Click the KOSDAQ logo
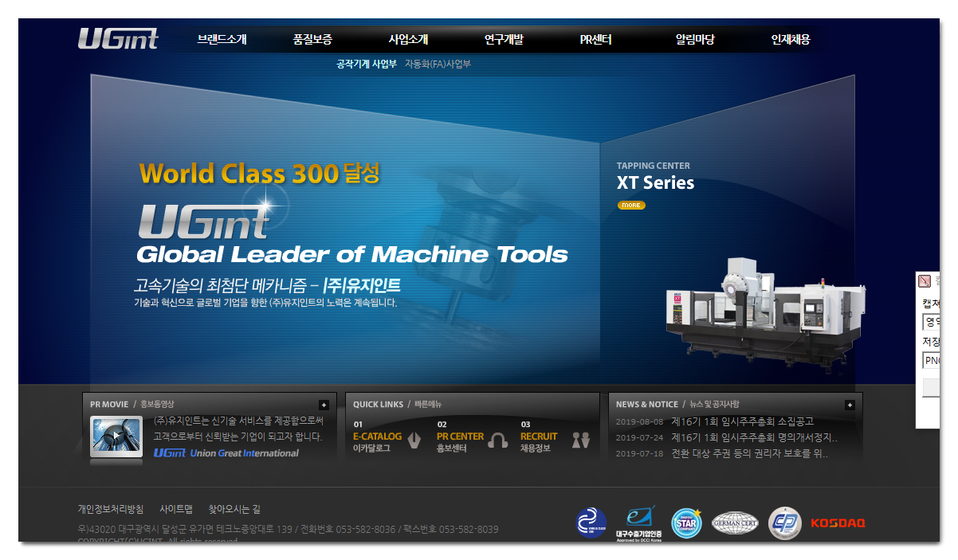The width and height of the screenshot is (958, 560). coord(838,523)
